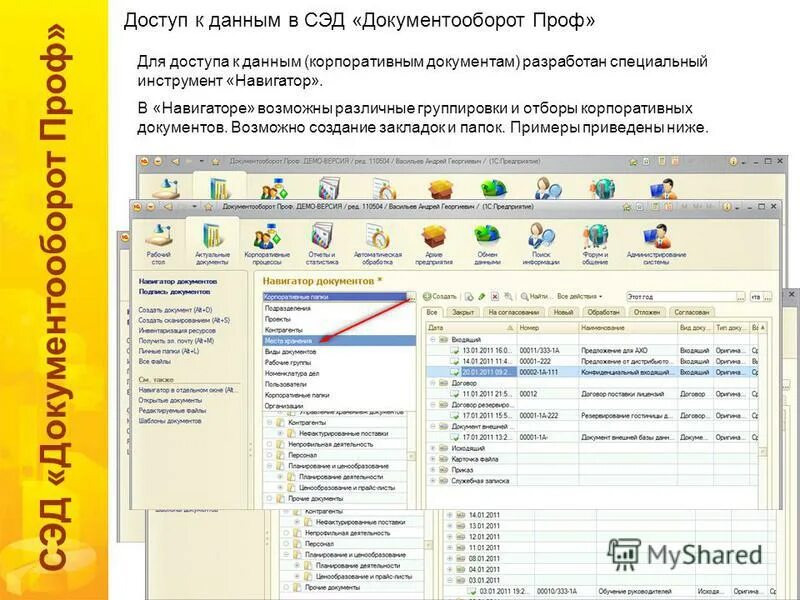Open the Подпись документов link
Screen dimensions: 800x600
click(x=174, y=292)
